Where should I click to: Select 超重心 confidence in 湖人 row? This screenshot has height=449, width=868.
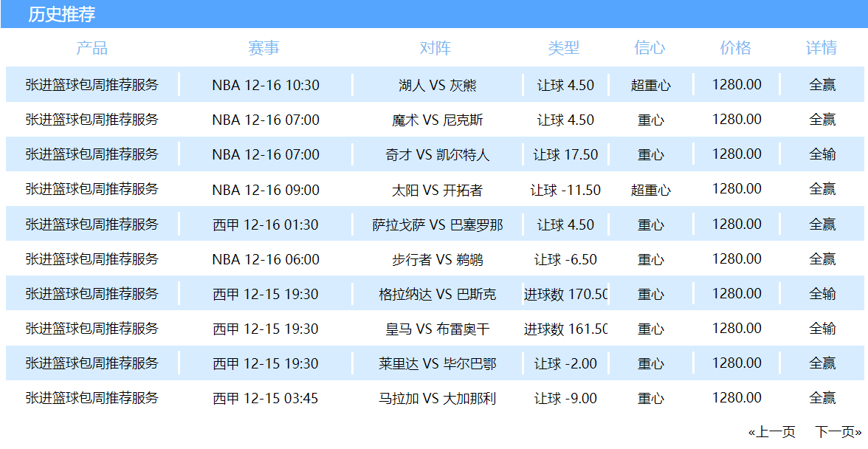point(650,85)
